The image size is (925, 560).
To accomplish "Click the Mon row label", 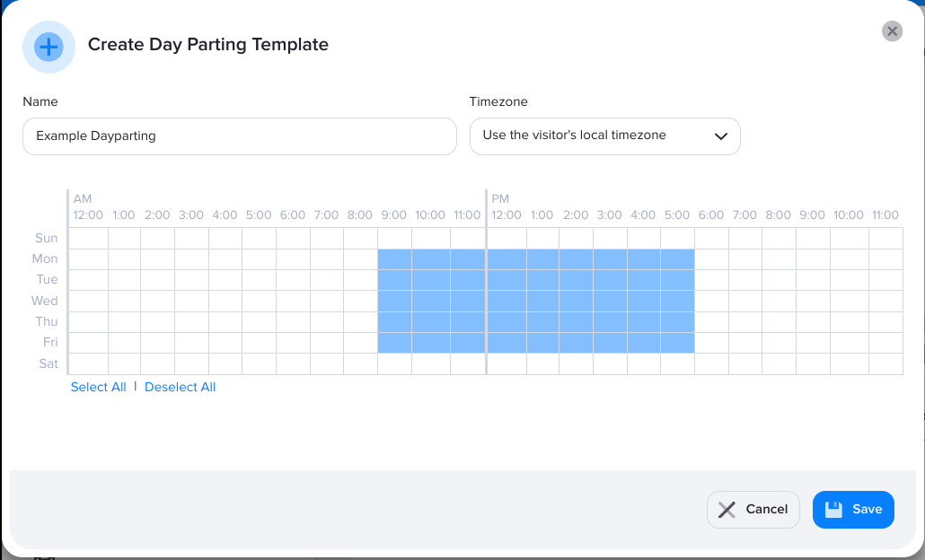I will [x=45, y=258].
